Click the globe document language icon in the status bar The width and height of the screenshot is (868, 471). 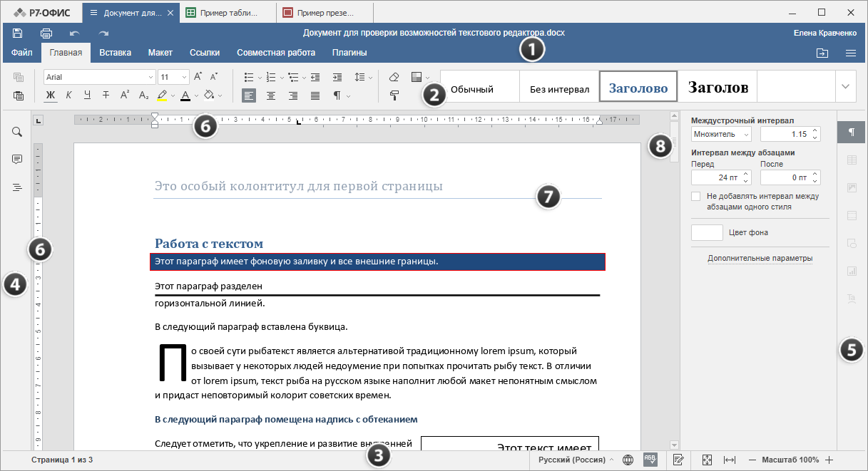pyautogui.click(x=628, y=460)
